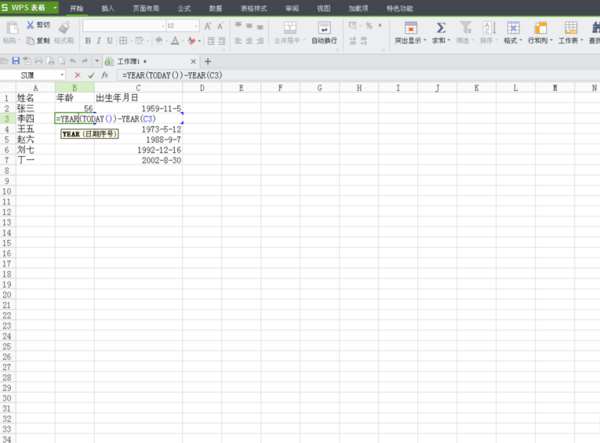Screen dimensions: 600x443
Task: Click cell containing 王五
Action: (x=35, y=129)
